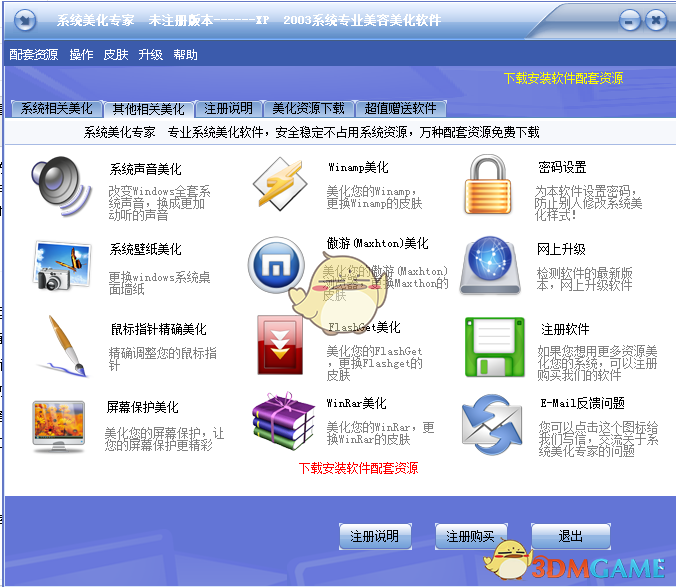Close the window with the X button
The image size is (676, 587).
point(656,20)
